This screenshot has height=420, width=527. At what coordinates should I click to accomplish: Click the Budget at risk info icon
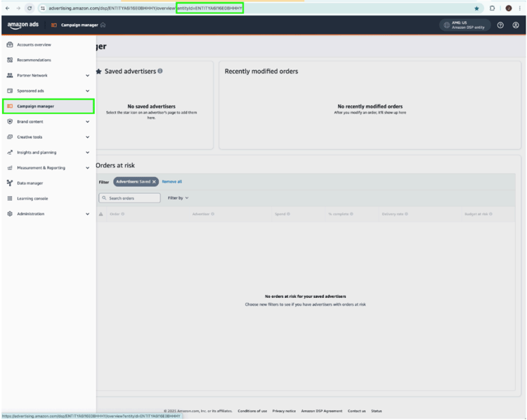490,214
